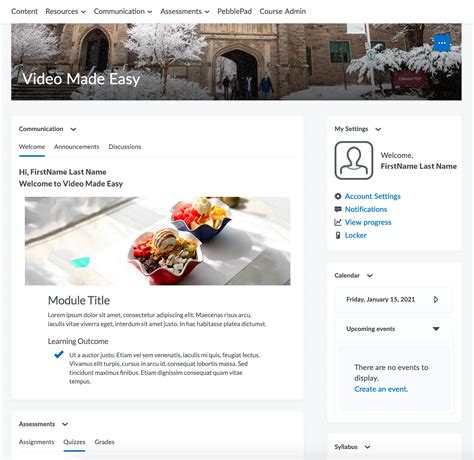
Task: Open the Communication widget dropdown chevron
Action: pyautogui.click(x=73, y=129)
